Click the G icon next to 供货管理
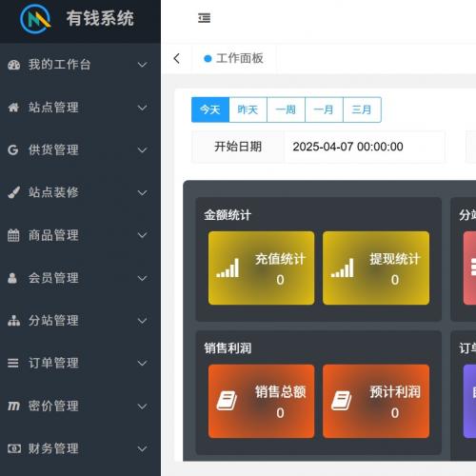This screenshot has height=476, width=476. tap(13, 149)
